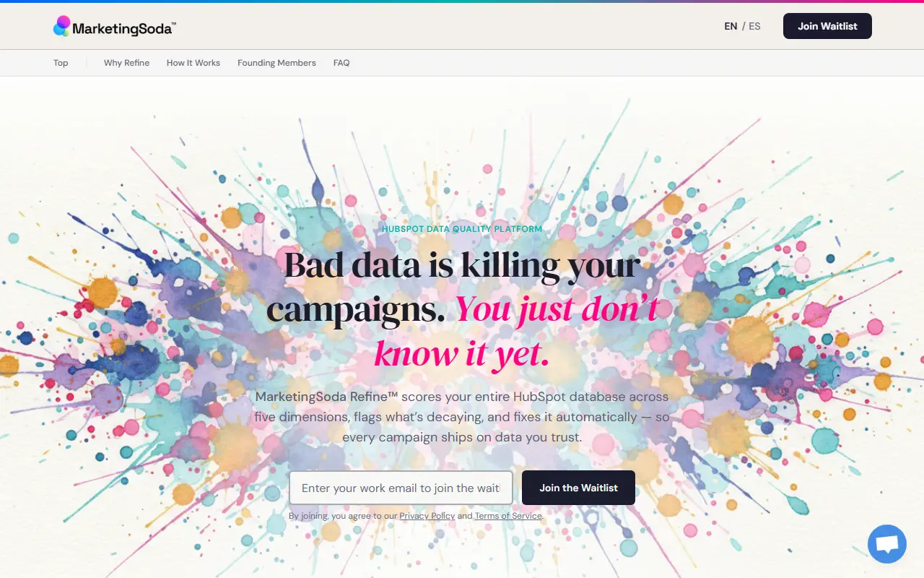Open the Privacy Policy link
Screen dimensions: 924x578
pyautogui.click(x=427, y=516)
